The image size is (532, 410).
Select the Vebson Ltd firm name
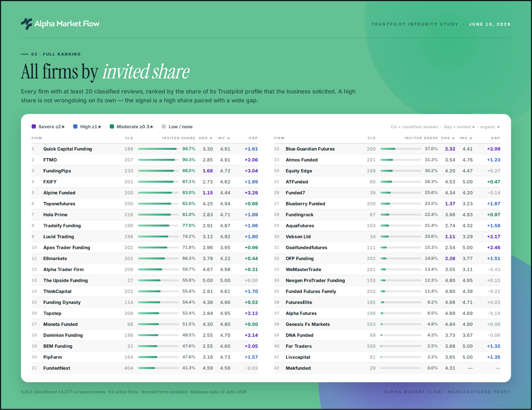(x=298, y=236)
